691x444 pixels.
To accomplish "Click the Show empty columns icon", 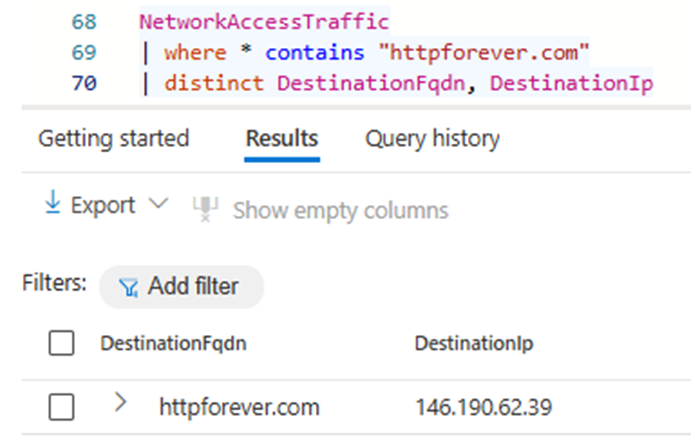I will (205, 209).
